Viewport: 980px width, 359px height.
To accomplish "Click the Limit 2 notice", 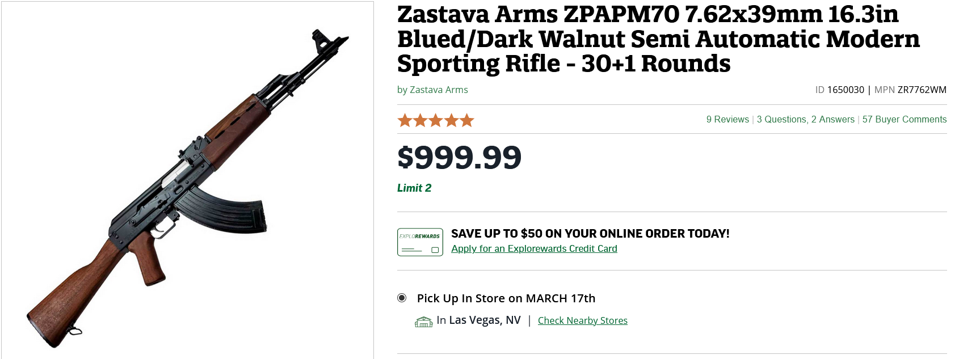I will (414, 188).
